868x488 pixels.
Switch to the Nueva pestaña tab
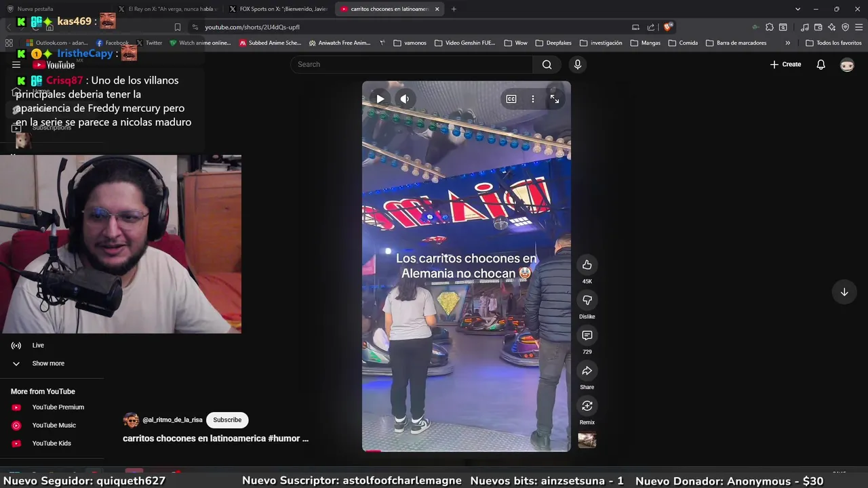(54, 9)
